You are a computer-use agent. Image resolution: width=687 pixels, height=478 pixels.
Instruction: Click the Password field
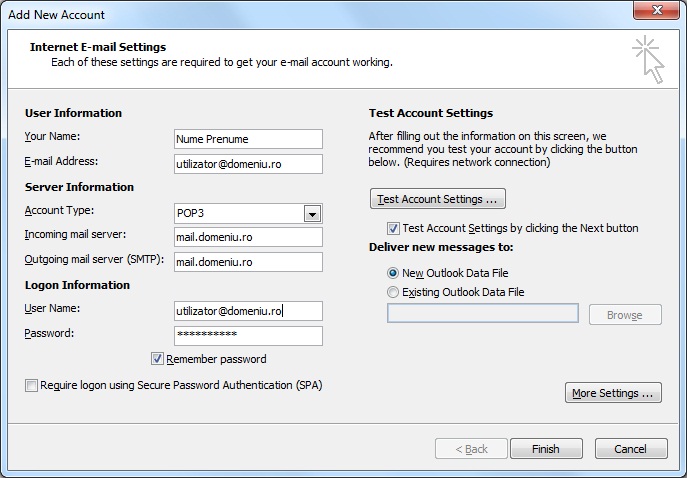(248, 336)
